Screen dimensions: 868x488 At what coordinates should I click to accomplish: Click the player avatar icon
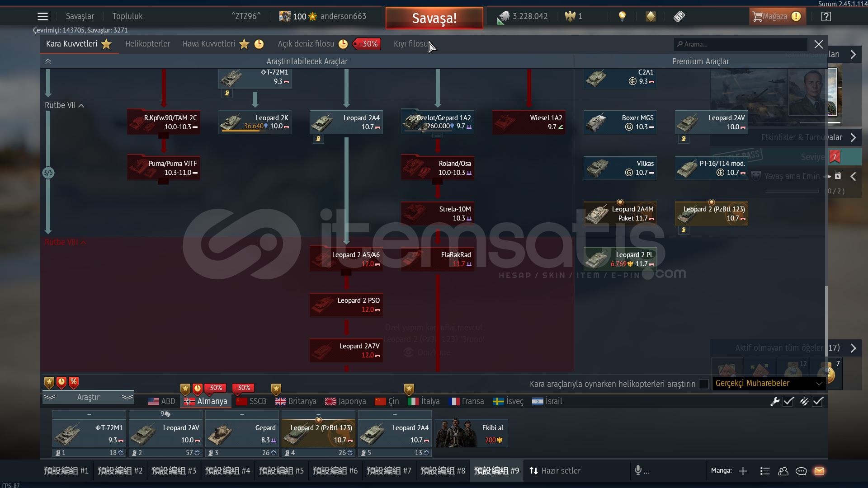(x=285, y=16)
